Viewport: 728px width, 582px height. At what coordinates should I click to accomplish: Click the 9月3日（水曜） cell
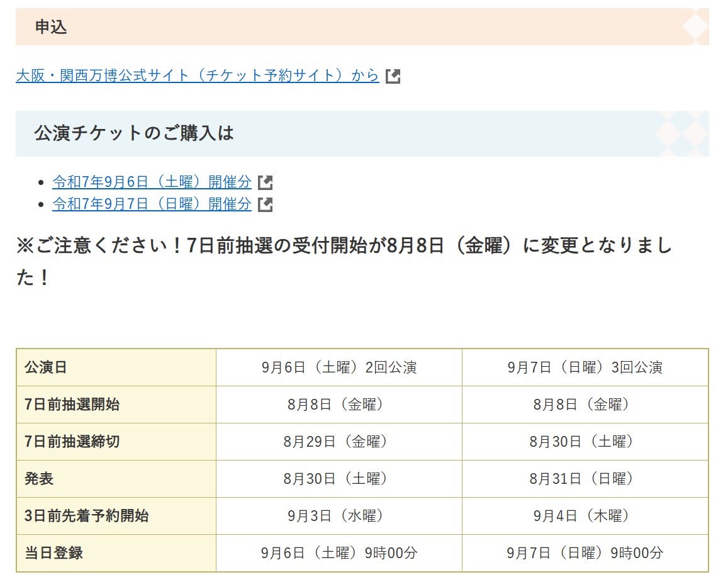[339, 516]
